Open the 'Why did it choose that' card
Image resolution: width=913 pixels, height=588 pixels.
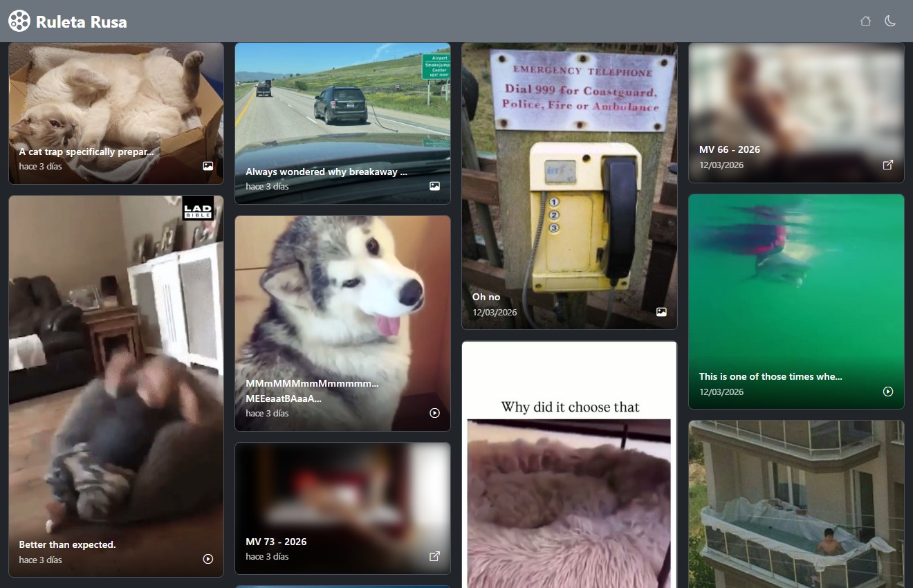tap(569, 470)
